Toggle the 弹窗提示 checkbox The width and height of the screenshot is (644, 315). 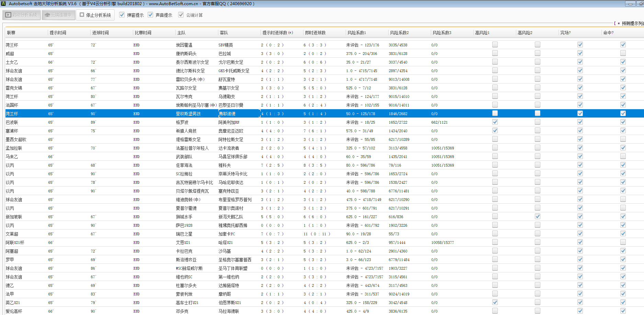122,15
